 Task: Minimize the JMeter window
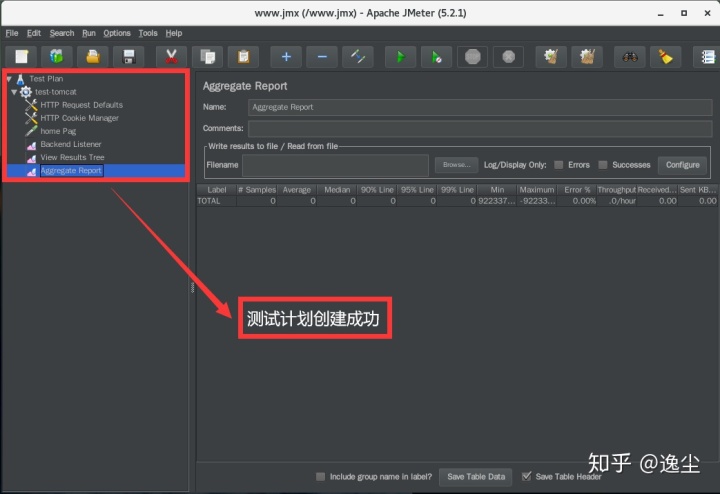(x=660, y=13)
